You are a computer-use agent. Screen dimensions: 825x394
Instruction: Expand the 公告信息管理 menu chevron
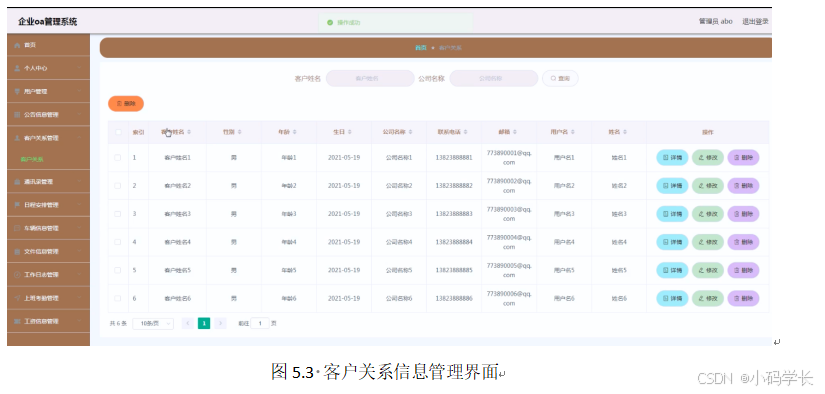click(79, 115)
